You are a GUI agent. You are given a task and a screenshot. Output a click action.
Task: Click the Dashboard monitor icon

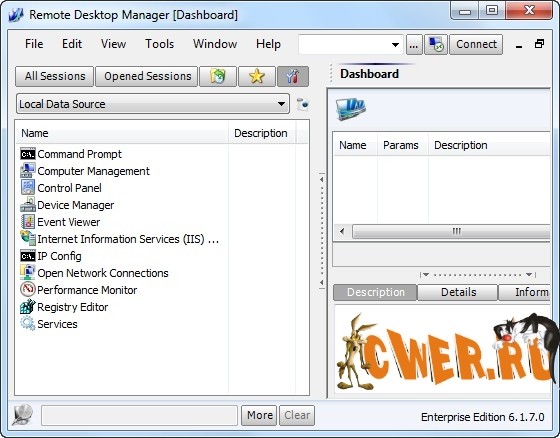(x=351, y=109)
